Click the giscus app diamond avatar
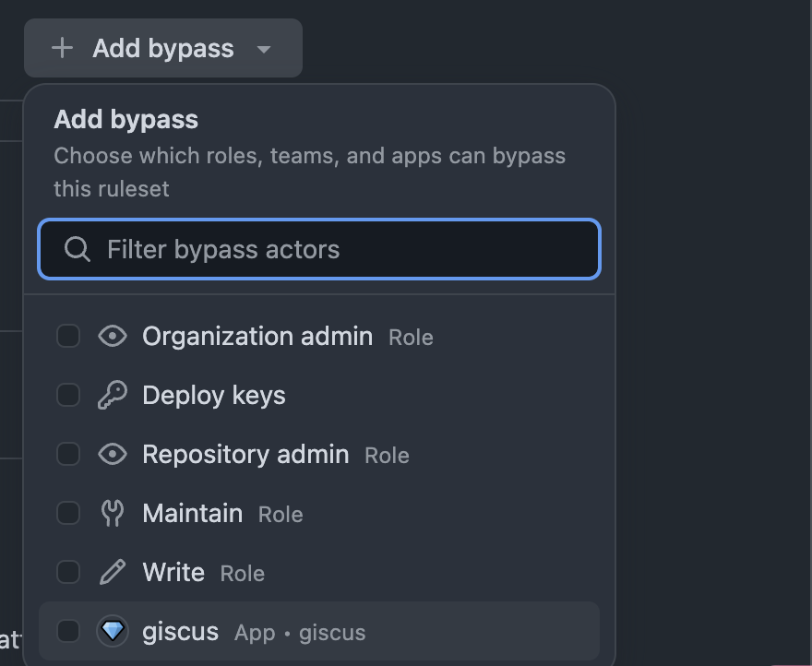Viewport: 812px width, 666px height. pyautogui.click(x=112, y=631)
